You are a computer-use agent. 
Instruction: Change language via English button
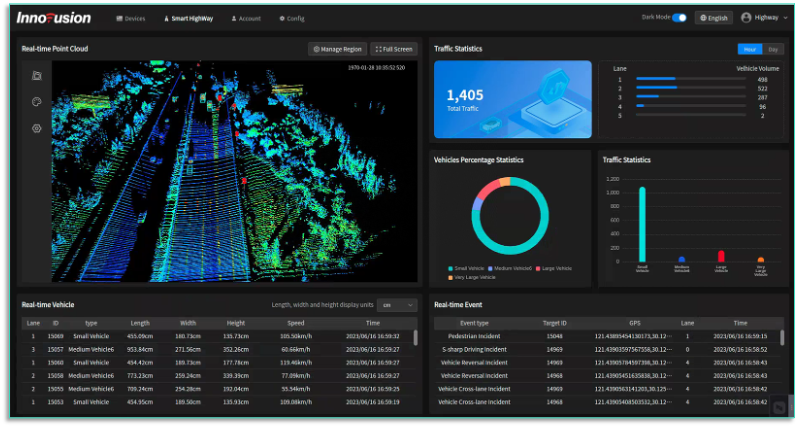tap(714, 18)
